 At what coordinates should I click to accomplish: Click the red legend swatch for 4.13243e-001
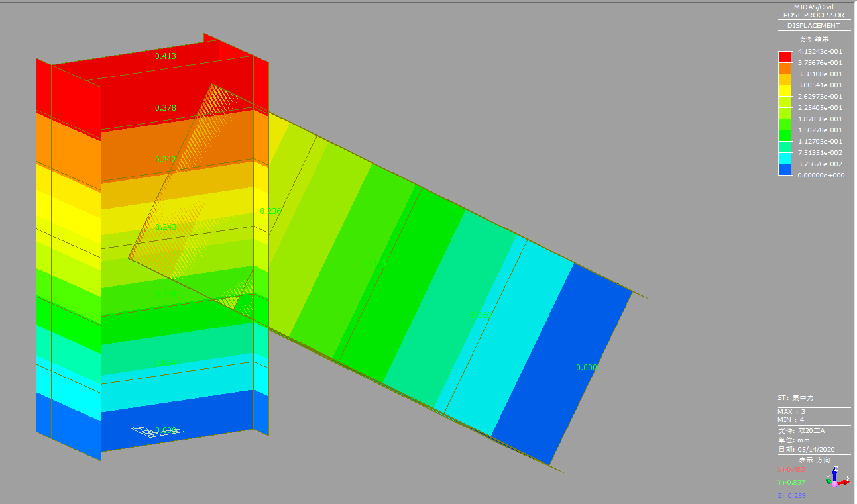pos(785,57)
